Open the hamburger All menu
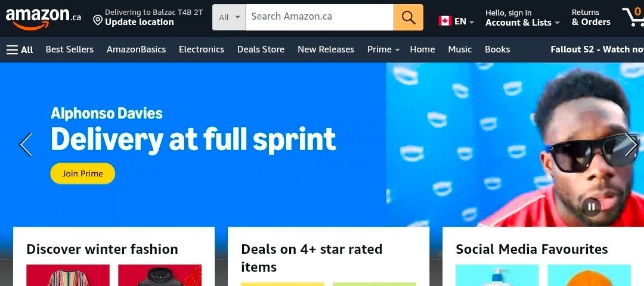This screenshot has height=286, width=644. [x=20, y=49]
